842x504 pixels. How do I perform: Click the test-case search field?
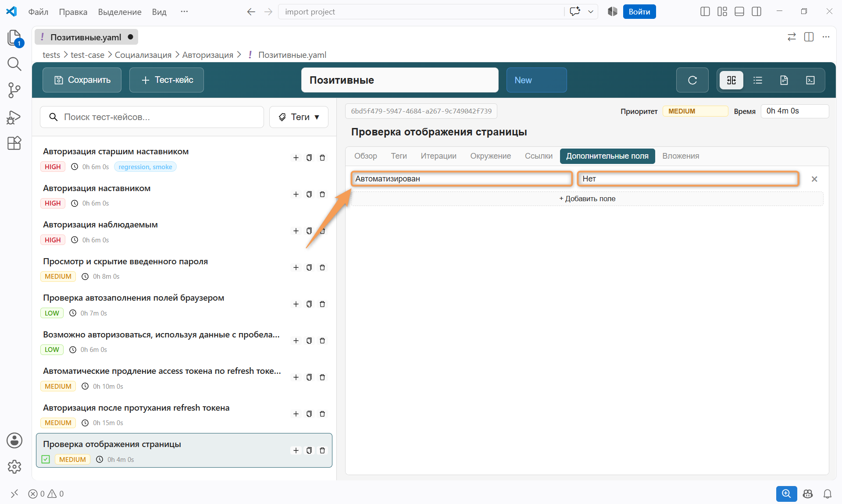click(152, 117)
